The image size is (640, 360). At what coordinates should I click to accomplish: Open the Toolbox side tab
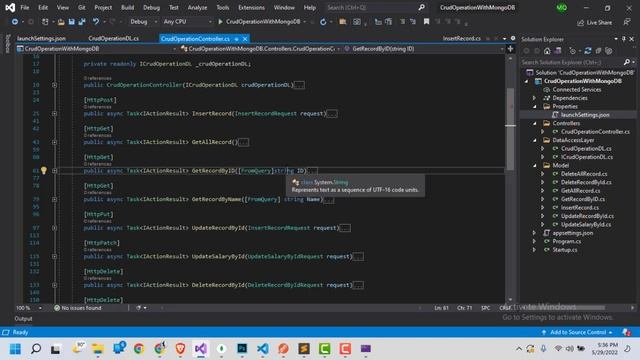click(x=7, y=44)
